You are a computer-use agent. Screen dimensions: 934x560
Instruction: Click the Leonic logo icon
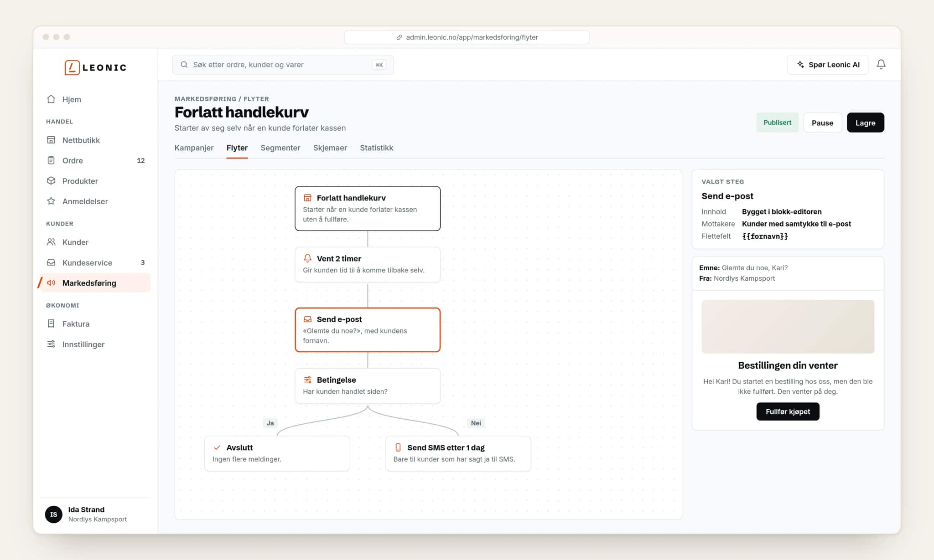point(72,67)
